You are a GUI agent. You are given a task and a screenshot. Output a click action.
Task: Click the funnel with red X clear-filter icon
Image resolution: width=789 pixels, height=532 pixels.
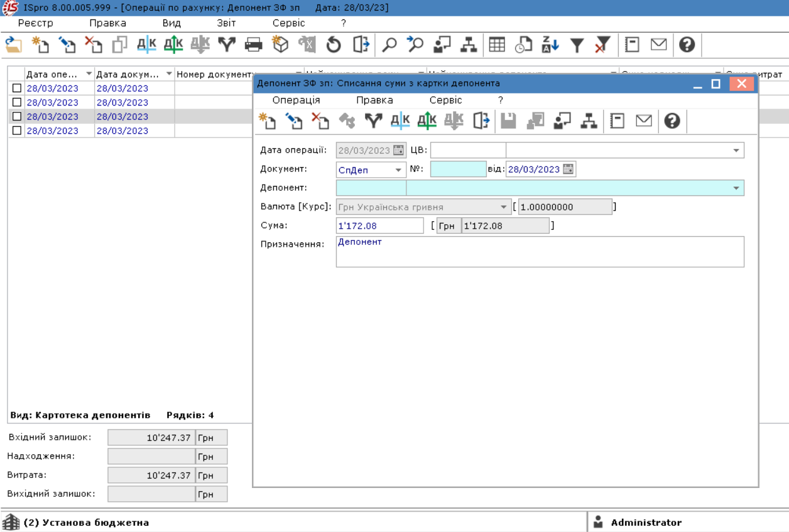[x=602, y=45]
